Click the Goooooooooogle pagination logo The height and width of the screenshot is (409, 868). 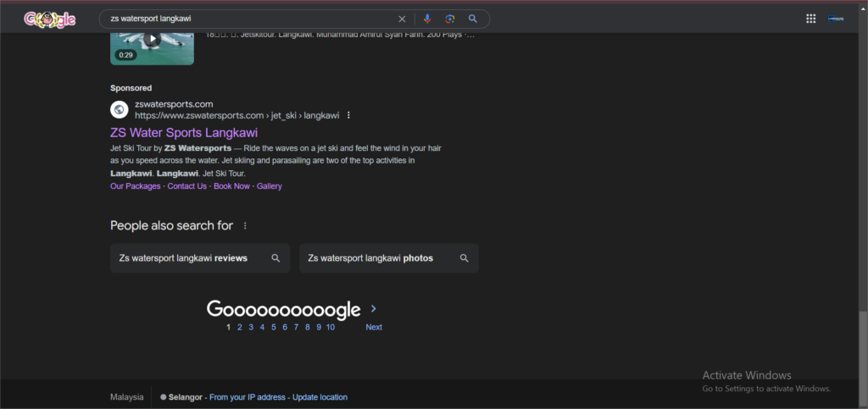(283, 310)
